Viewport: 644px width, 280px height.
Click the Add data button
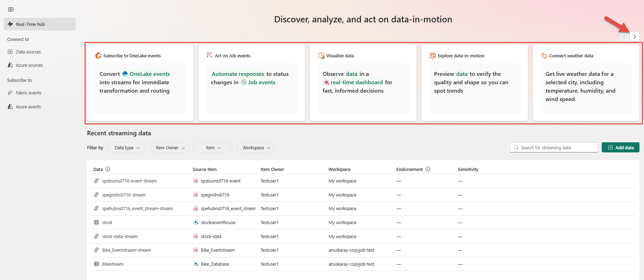620,148
